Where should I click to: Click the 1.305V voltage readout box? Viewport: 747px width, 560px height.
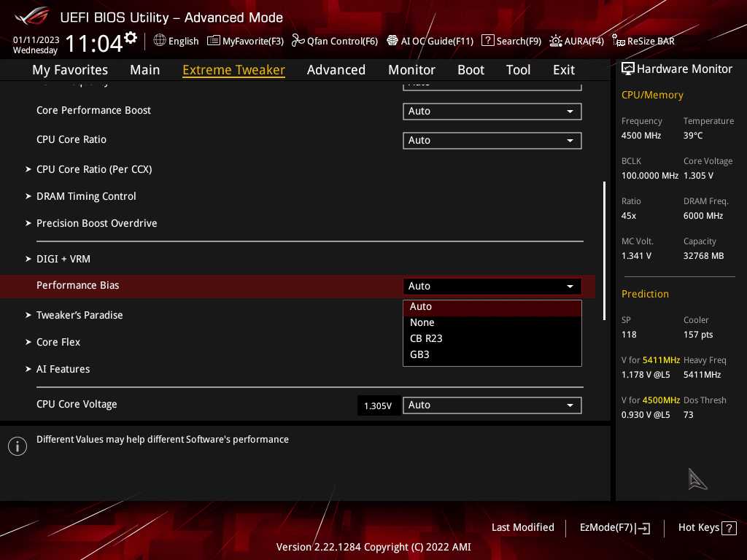click(379, 405)
